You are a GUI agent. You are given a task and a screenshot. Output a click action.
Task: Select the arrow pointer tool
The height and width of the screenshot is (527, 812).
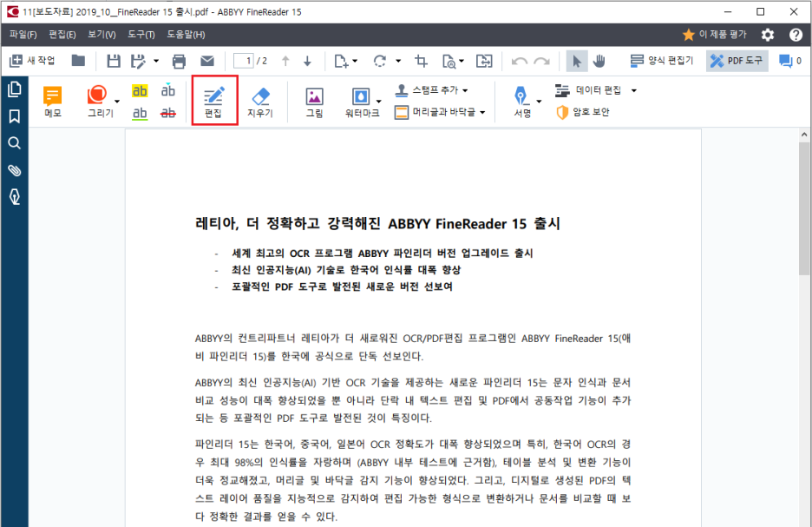pyautogui.click(x=576, y=61)
